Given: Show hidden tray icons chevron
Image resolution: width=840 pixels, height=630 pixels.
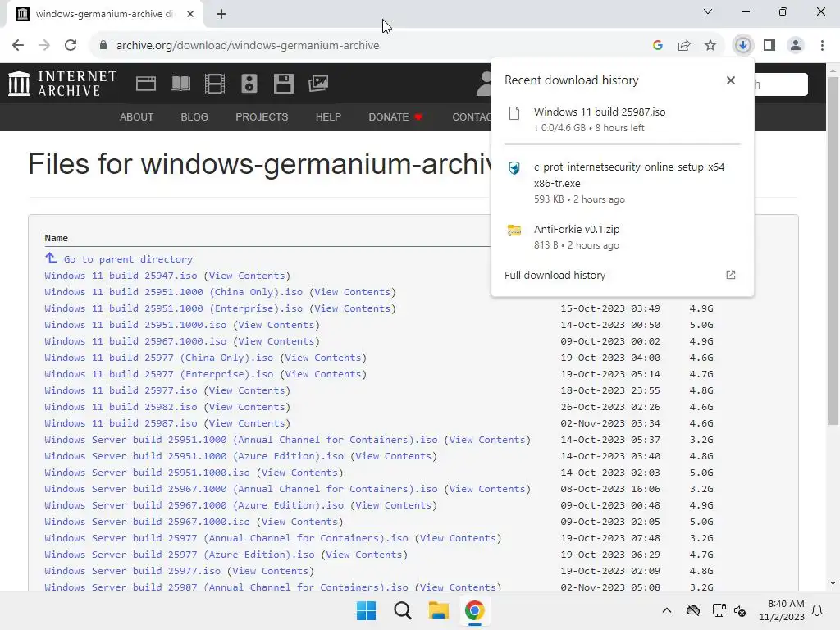Looking at the screenshot, I should tap(666, 610).
